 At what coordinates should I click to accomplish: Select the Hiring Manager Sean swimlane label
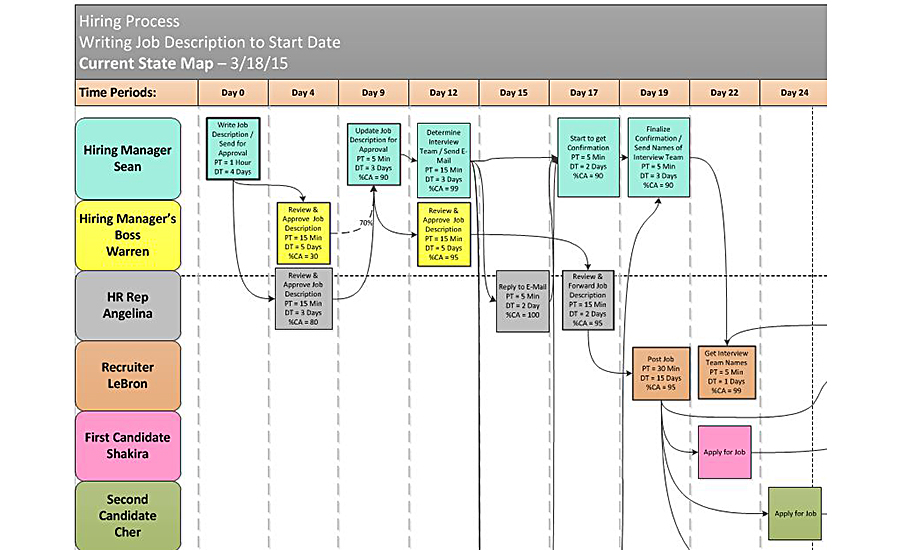128,158
